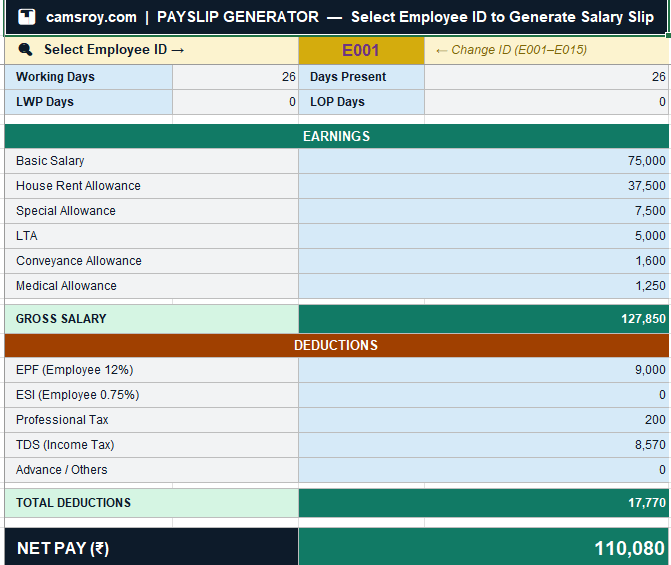Click the PAYSLIP GENERATOR title text
This screenshot has height=565, width=671.
[238, 17]
